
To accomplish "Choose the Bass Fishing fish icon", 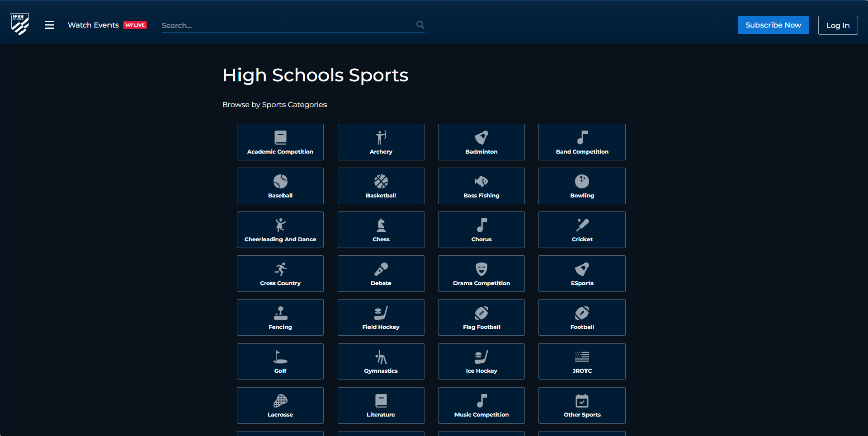I will [481, 182].
